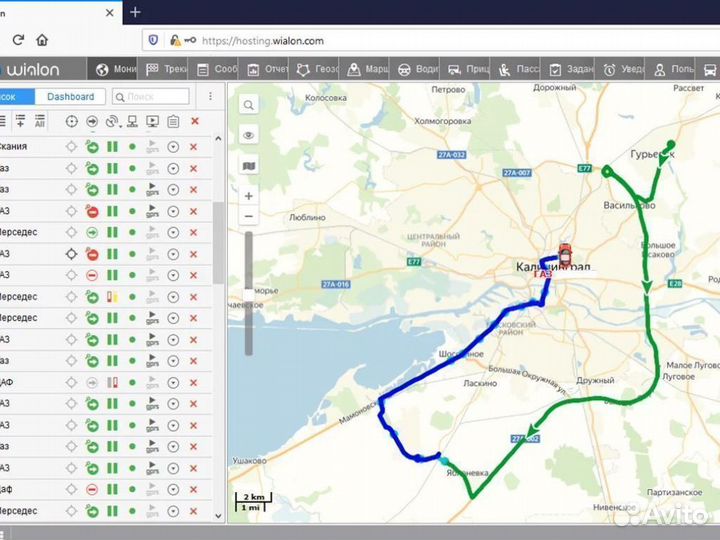The image size is (720, 540).
Task: Zoom out the map with minus button
Action: click(x=248, y=216)
